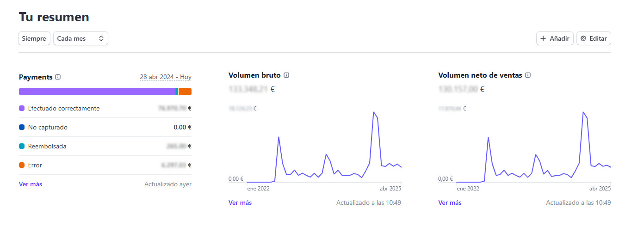Click the dark blue No capturado dot
Screen dimensions: 644x233
point(22,127)
